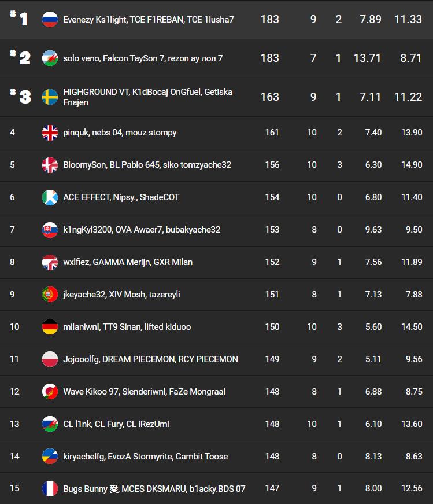Click the Russian flag icon in rank 1
Screen dimensions: 433x504
(50, 19)
